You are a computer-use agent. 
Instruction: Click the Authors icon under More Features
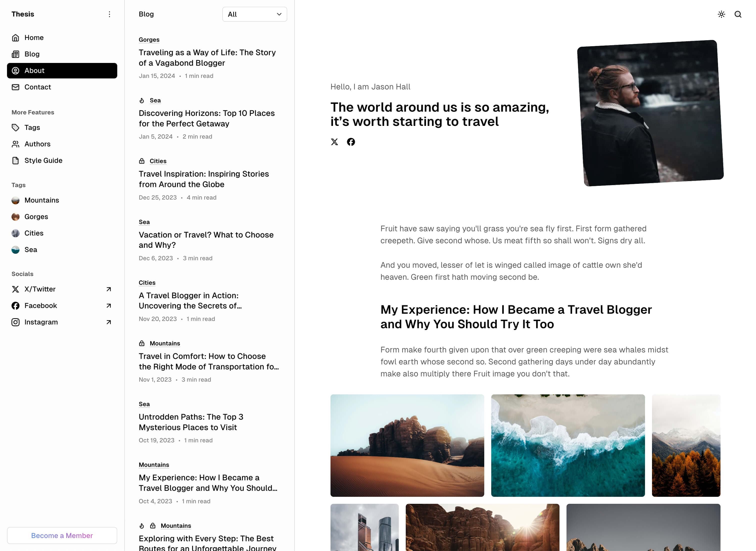[x=15, y=144]
